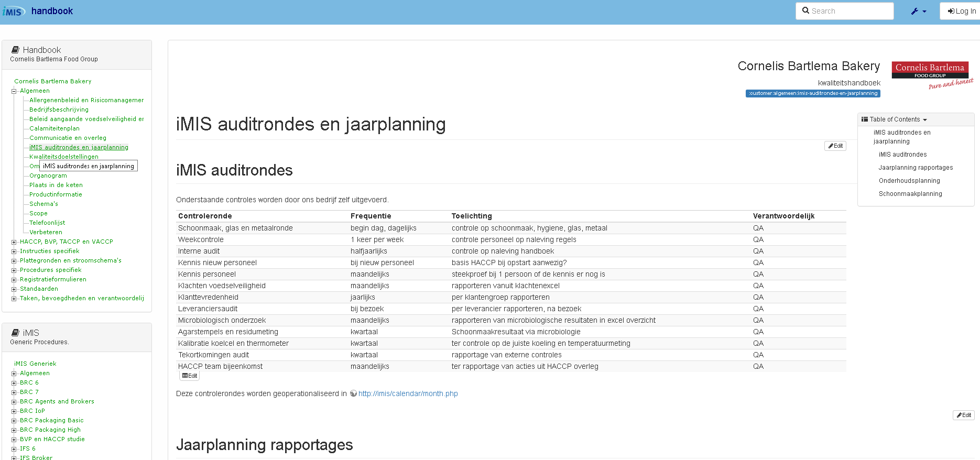Click the magnifier icon in search box
Screen dimensions: 980x460
point(805,10)
